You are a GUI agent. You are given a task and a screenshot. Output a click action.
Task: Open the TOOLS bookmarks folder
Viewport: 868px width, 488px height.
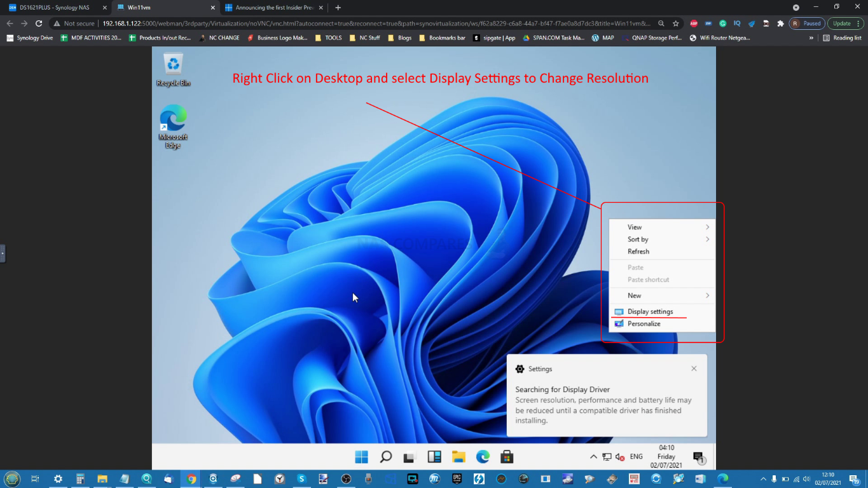[x=328, y=37]
